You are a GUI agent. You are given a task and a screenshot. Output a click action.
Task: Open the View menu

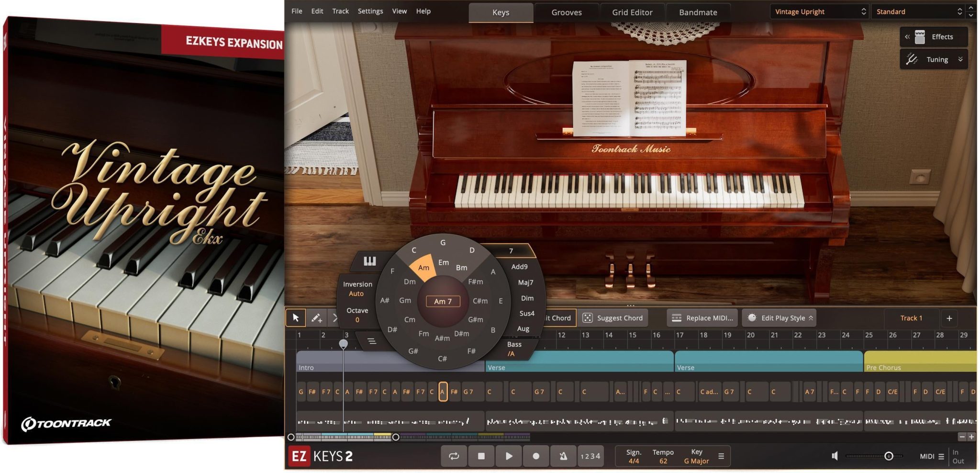(400, 11)
